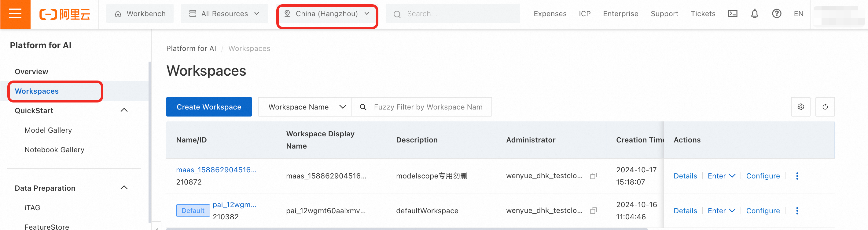Click the user account avatar area
This screenshot has height=230, width=868.
point(839,16)
